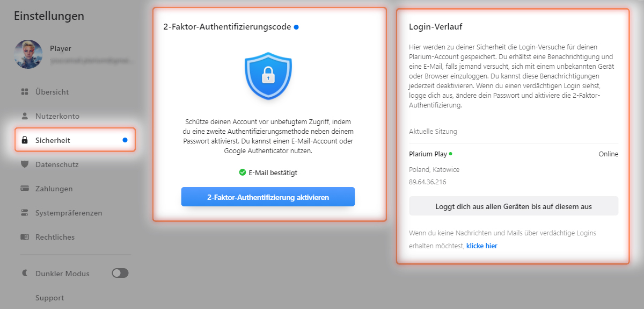Click the Sicherheit lock icon

coord(24,140)
